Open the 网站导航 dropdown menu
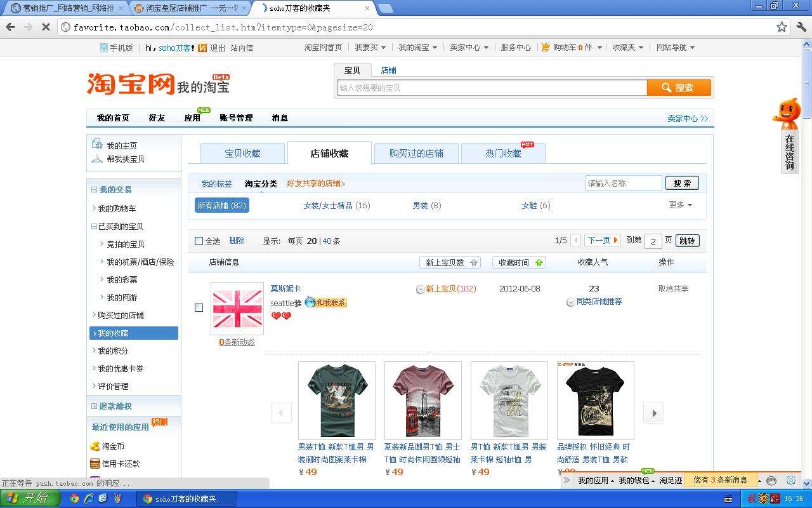This screenshot has height=508, width=812. click(675, 48)
